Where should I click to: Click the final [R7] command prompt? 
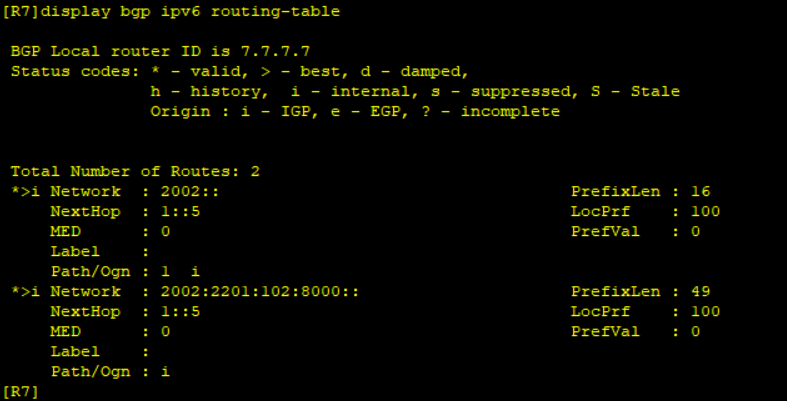click(x=21, y=392)
